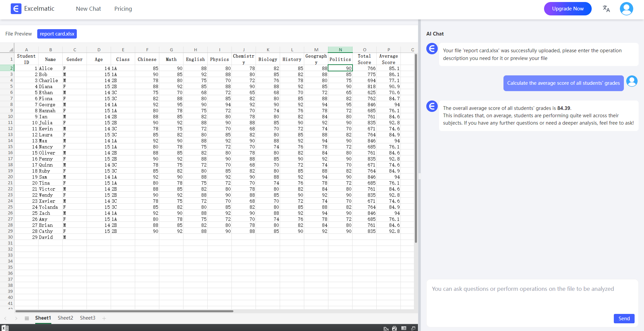Click the Send button in AI Chat
The image size is (644, 331).
point(624,319)
